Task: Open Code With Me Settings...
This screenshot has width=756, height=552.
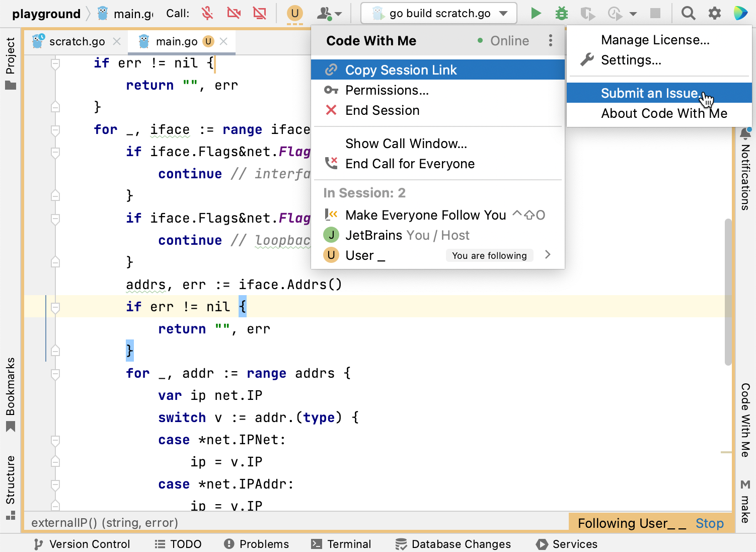Action: (x=659, y=60)
